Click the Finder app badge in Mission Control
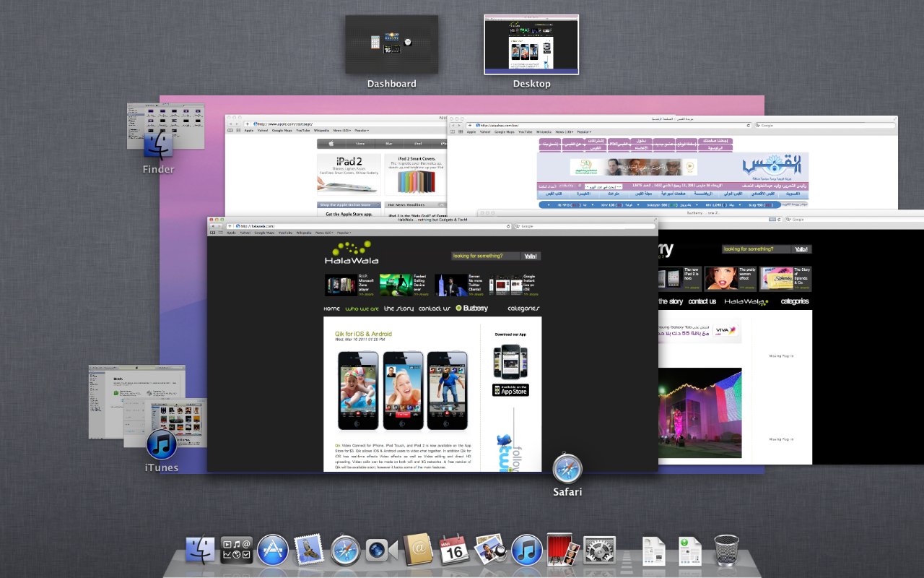The height and width of the screenshot is (578, 924). 158,147
